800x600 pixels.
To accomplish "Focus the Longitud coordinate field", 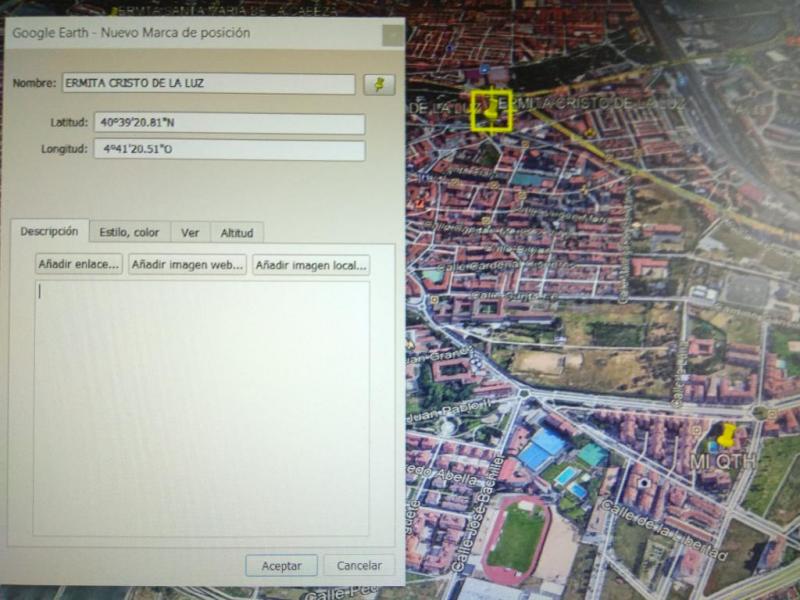I will 229,150.
